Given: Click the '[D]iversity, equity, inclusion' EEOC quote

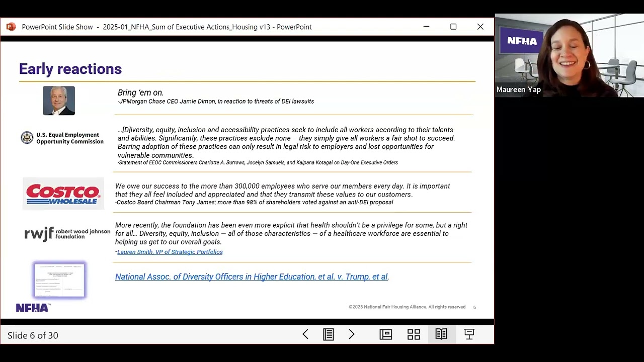Looking at the screenshot, I should click(286, 142).
